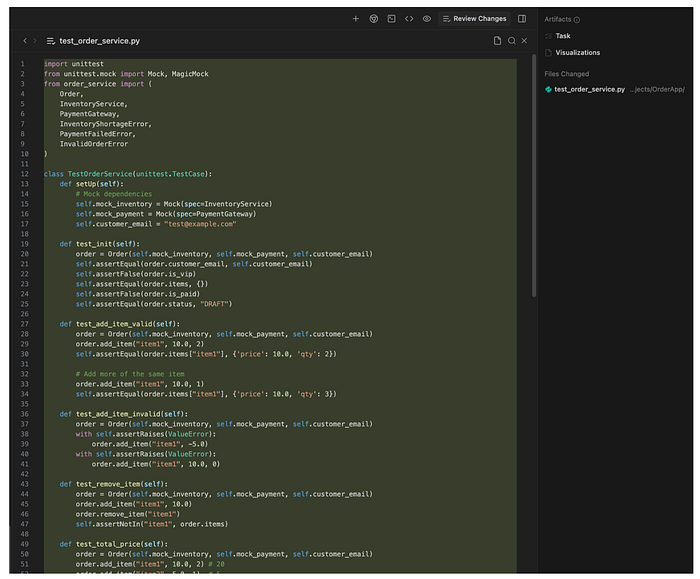The image size is (700, 579).
Task: Toggle the side panel layout icon
Action: coord(522,19)
